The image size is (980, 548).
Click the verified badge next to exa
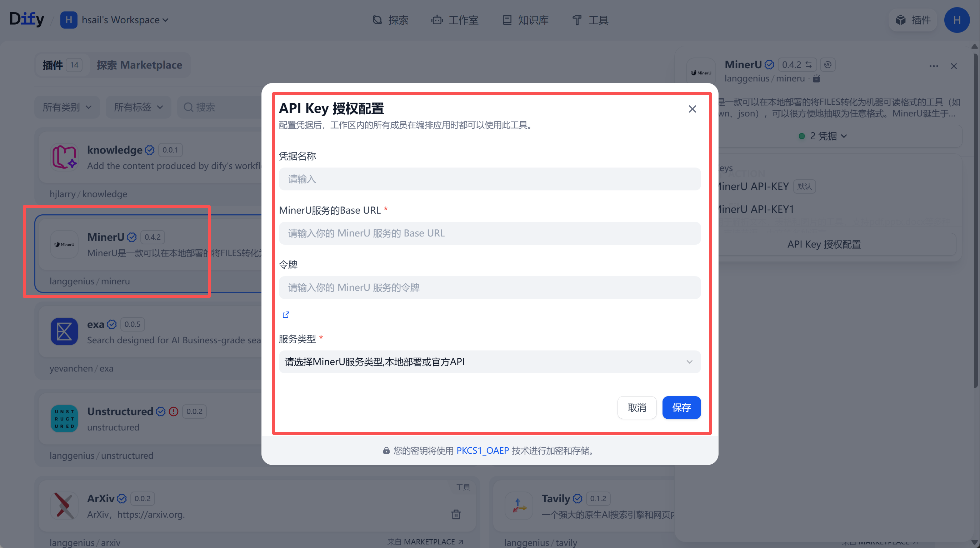(x=112, y=324)
